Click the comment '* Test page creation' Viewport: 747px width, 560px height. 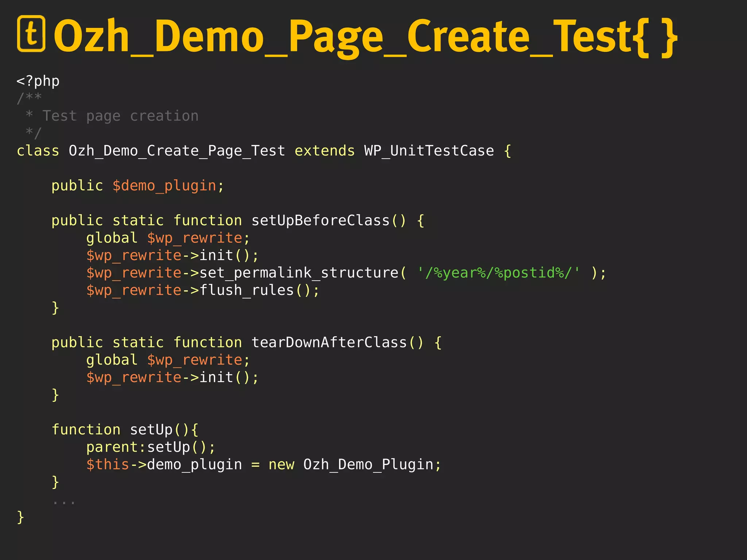(112, 116)
